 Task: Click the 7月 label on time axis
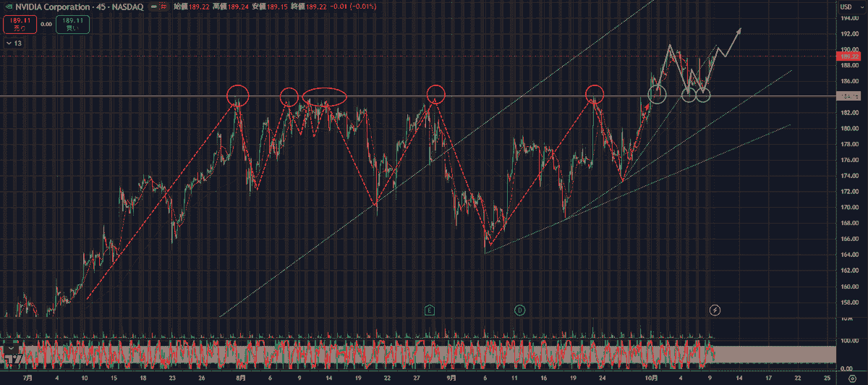[x=27, y=378]
